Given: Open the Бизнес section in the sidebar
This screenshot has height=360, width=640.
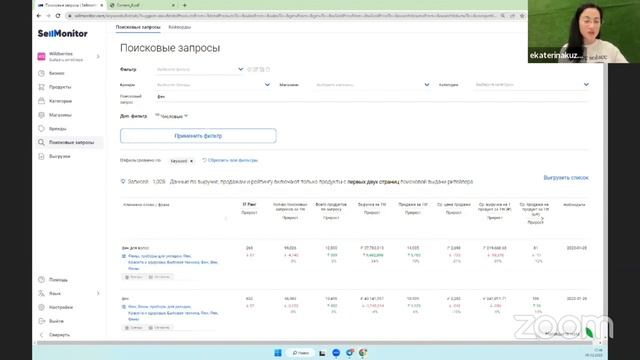Looking at the screenshot, I should click(57, 73).
